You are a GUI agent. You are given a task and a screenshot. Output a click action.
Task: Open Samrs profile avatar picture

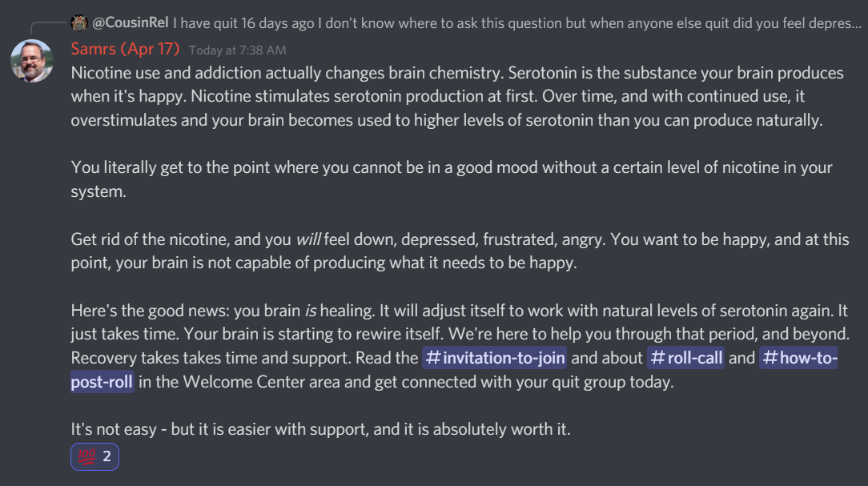pyautogui.click(x=32, y=61)
